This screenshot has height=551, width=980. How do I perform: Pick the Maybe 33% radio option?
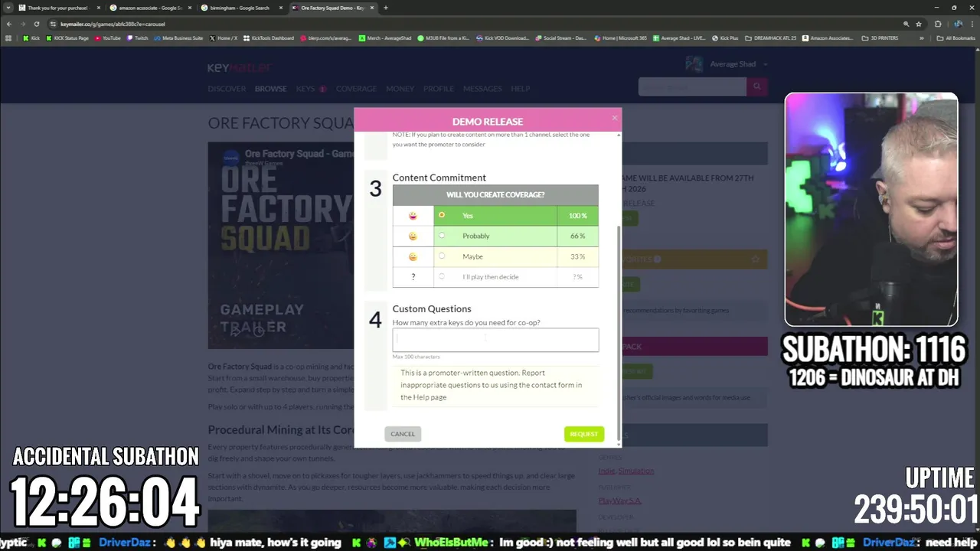pyautogui.click(x=442, y=256)
